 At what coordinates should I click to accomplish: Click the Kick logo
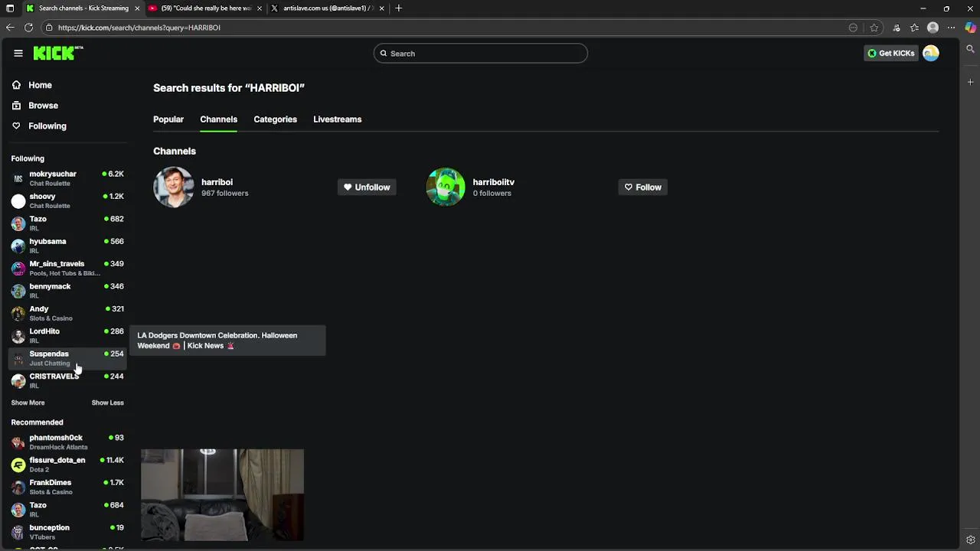pyautogui.click(x=58, y=53)
